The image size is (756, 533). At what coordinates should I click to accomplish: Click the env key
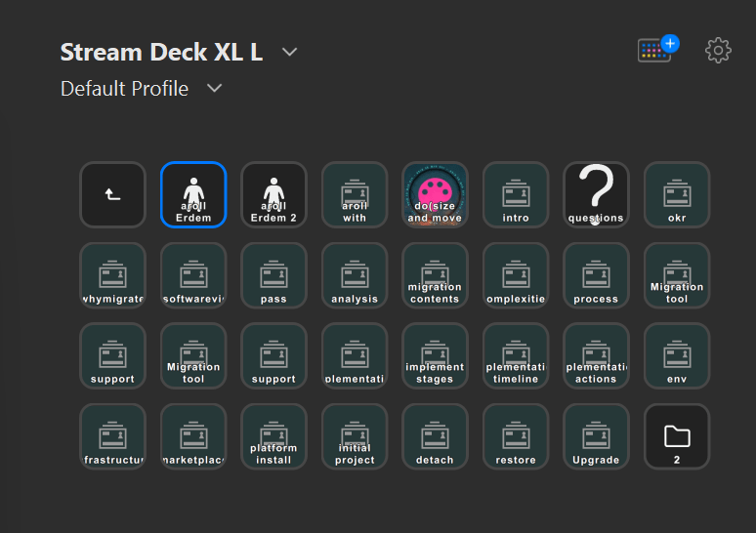pos(677,355)
